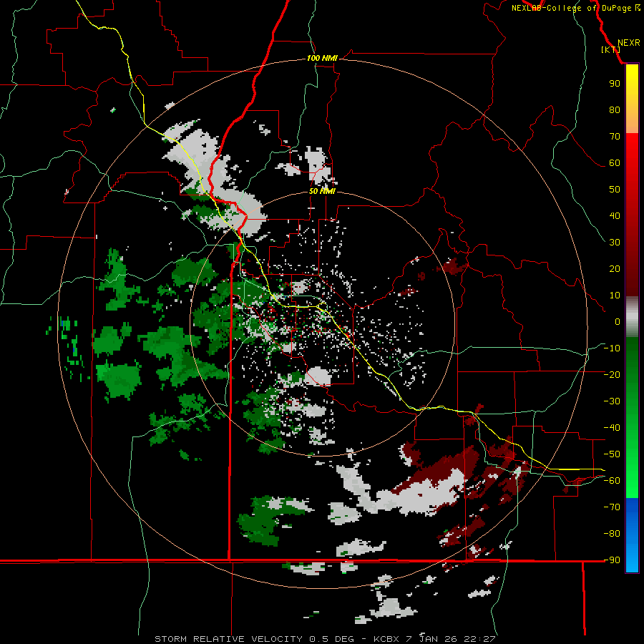
Task: Select the positive "50" legend value
Action: (x=615, y=190)
